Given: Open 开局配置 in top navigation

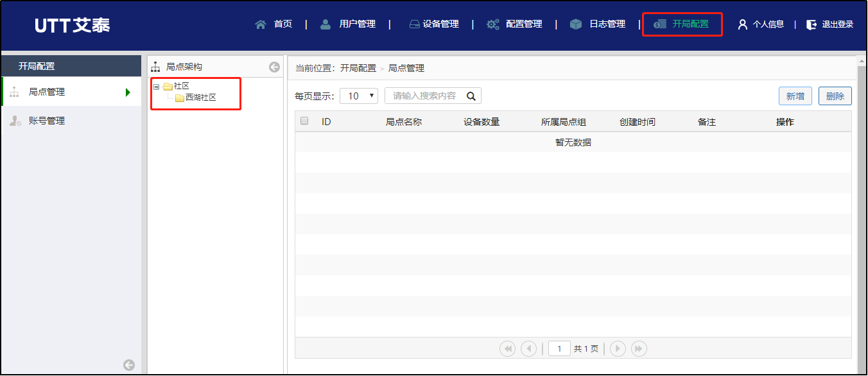Looking at the screenshot, I should pyautogui.click(x=691, y=24).
